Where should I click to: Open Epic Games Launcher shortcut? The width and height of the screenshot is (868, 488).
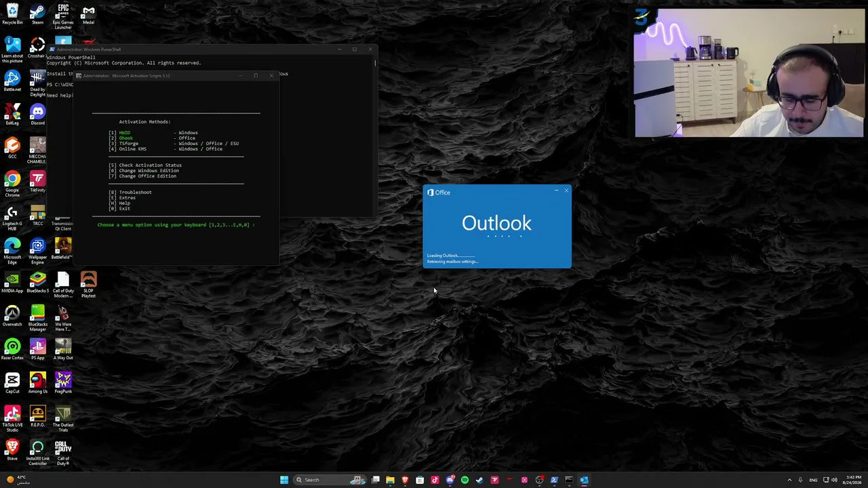(x=63, y=17)
